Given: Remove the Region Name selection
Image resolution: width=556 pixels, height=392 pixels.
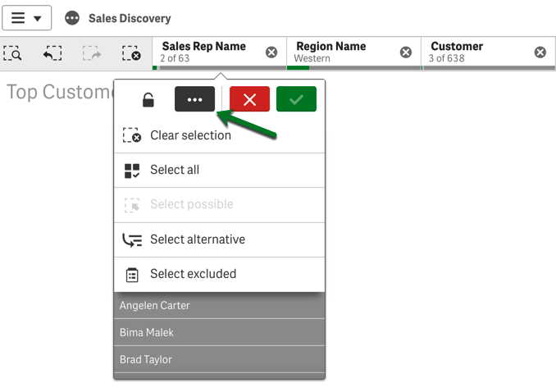Looking at the screenshot, I should pos(406,52).
